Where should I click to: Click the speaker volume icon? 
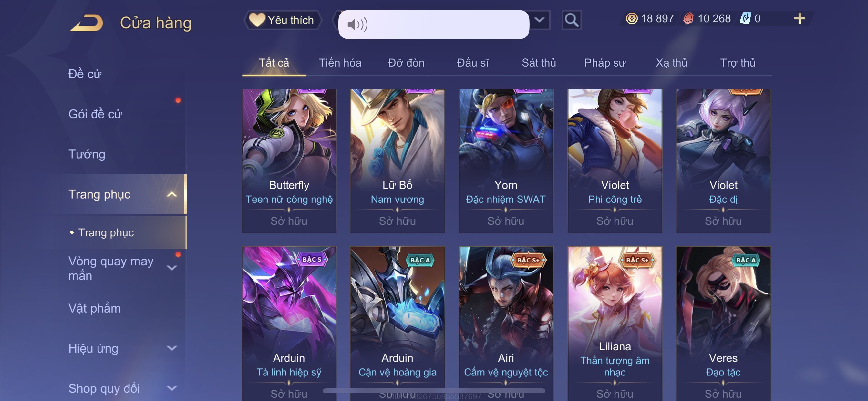point(357,25)
